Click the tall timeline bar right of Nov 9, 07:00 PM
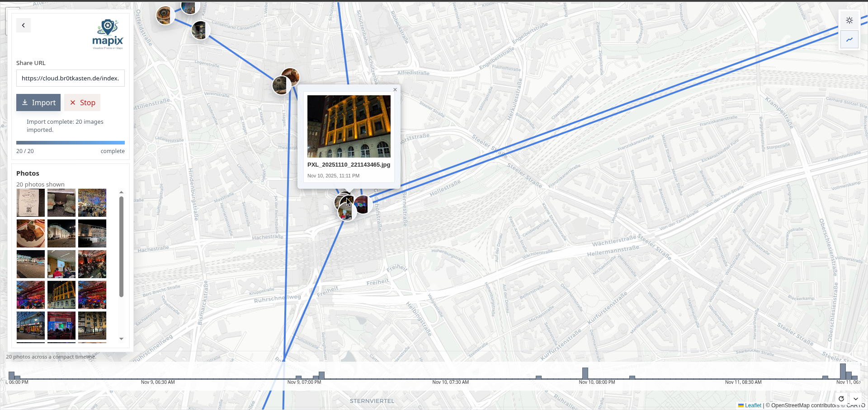This screenshot has height=410, width=868. pyautogui.click(x=321, y=375)
